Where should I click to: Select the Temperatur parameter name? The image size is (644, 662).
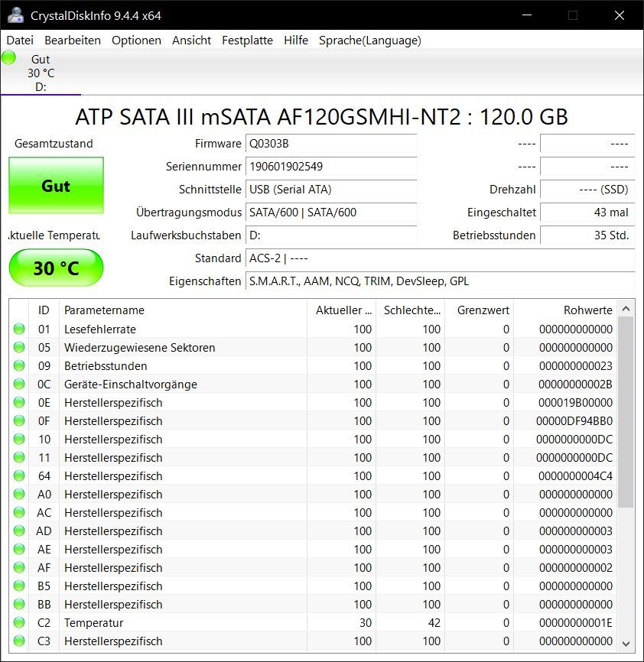(94, 623)
